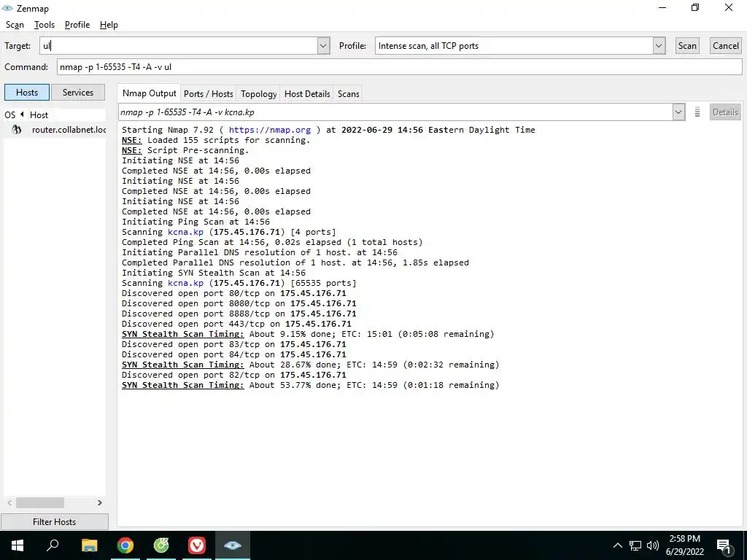The width and height of the screenshot is (747, 560).
Task: Open the Scan menu
Action: 15,25
